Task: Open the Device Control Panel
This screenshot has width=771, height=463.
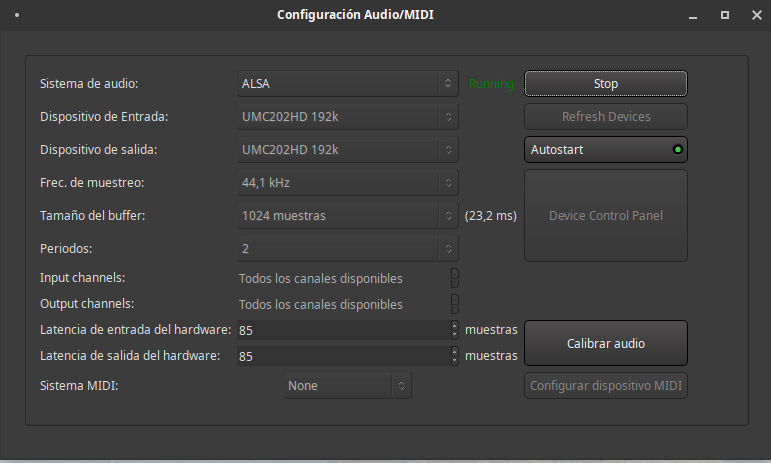Action: (x=605, y=215)
